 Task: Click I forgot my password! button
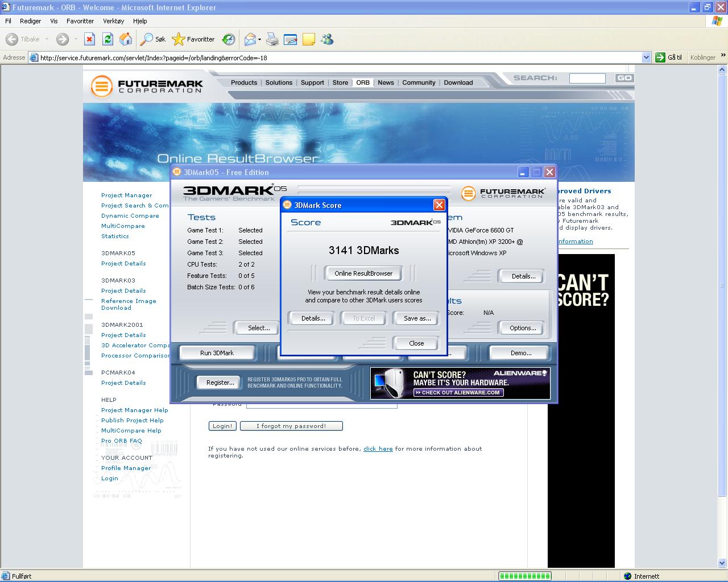tap(291, 426)
